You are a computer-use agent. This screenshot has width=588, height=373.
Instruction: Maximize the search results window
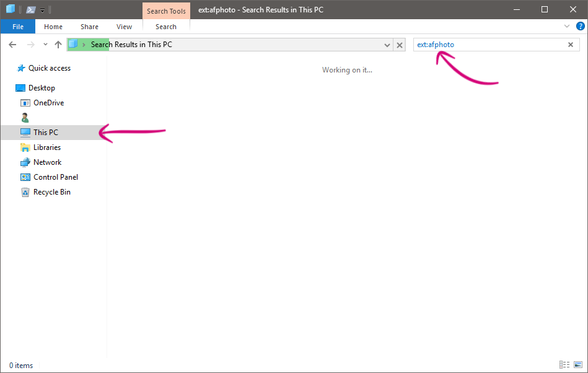pos(545,10)
